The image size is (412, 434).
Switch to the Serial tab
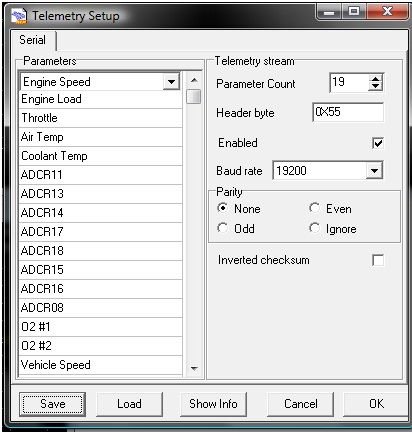[x=33, y=40]
